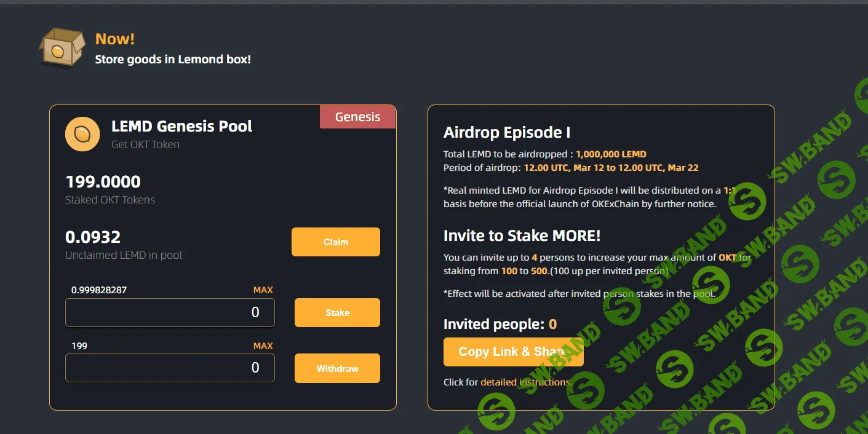The width and height of the screenshot is (868, 434).
Task: Set the stake amount with MAX
Action: tap(263, 290)
